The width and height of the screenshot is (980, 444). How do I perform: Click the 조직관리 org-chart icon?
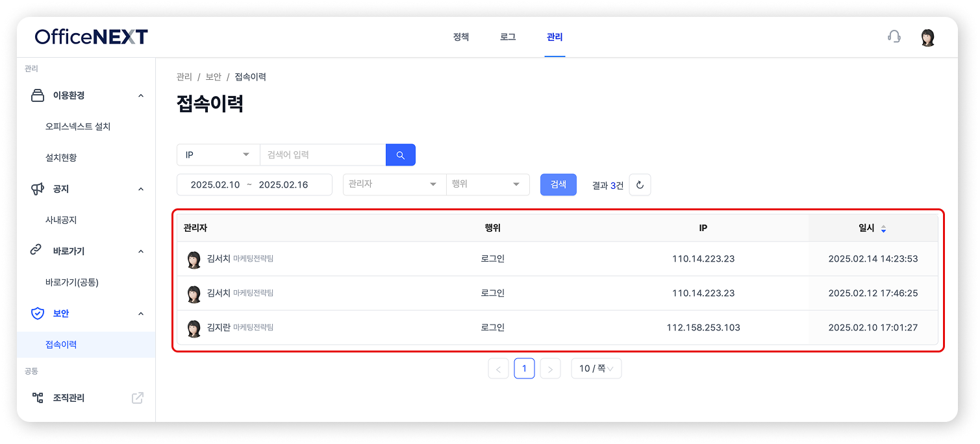coord(38,398)
